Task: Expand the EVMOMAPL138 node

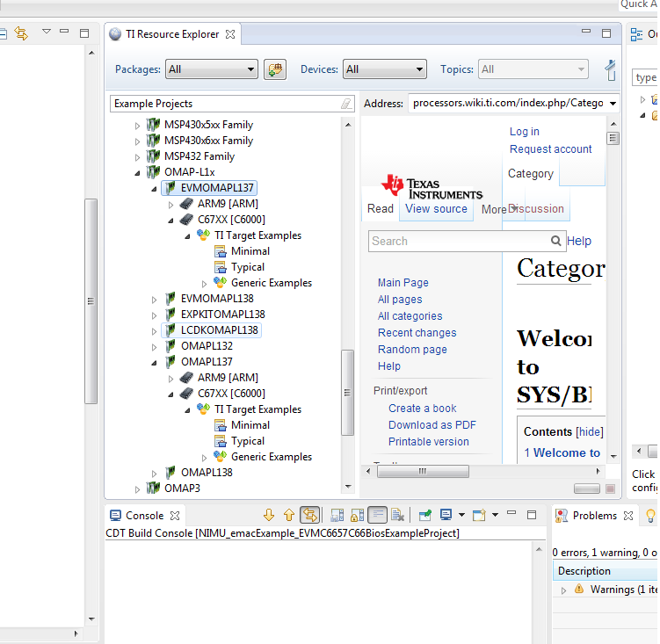Action: coord(154,300)
